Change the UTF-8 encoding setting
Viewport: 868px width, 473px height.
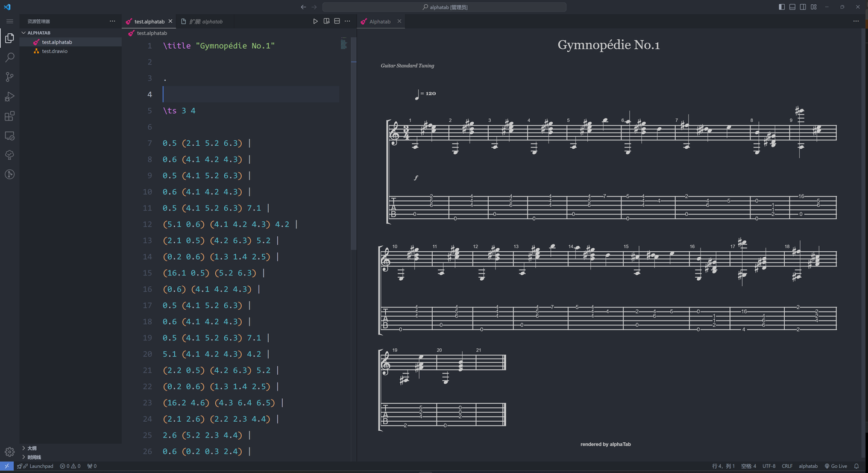tap(769, 466)
